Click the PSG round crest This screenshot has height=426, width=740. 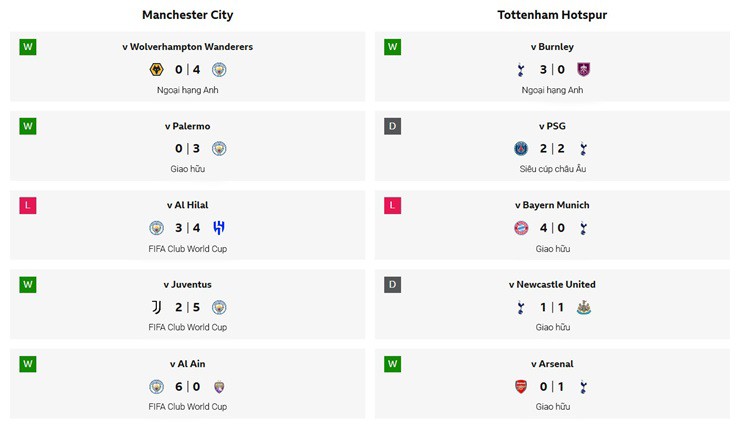point(521,149)
